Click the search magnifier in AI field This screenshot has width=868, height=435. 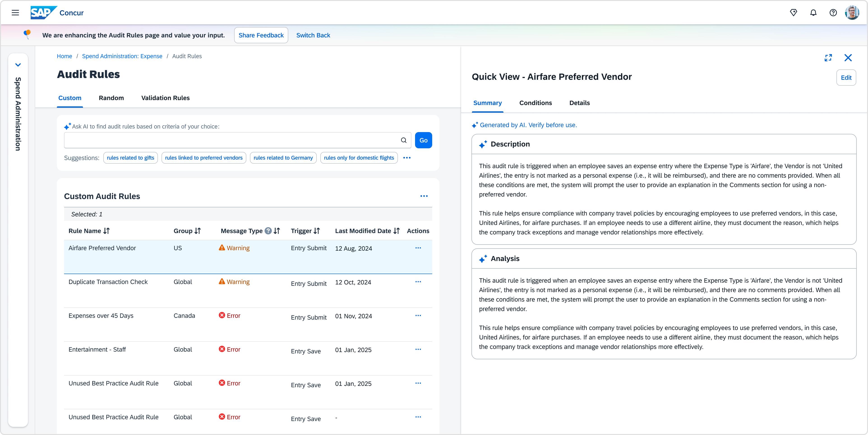pos(404,140)
